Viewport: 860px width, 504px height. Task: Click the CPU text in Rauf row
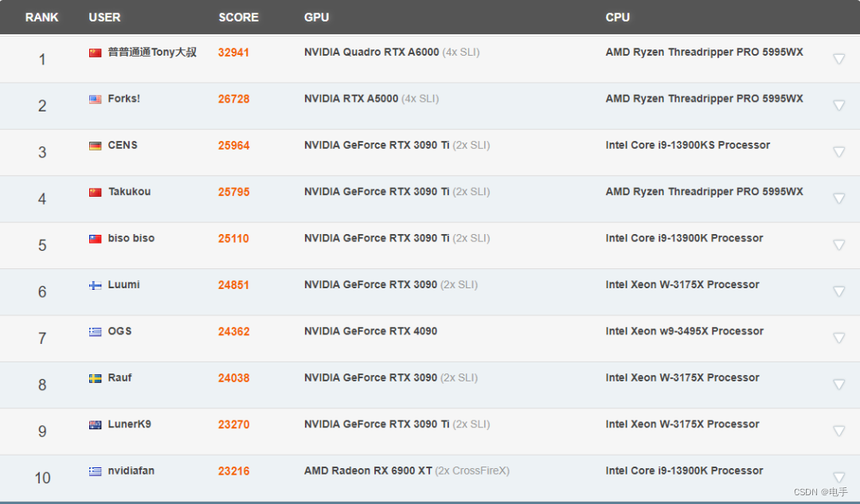(x=682, y=378)
